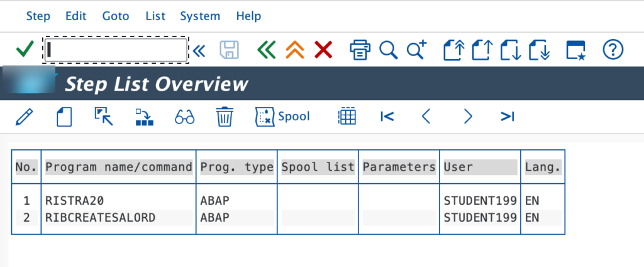This screenshot has width=644, height=267.
Task: Select the RIBCREATESALORD program row
Action: point(288,218)
